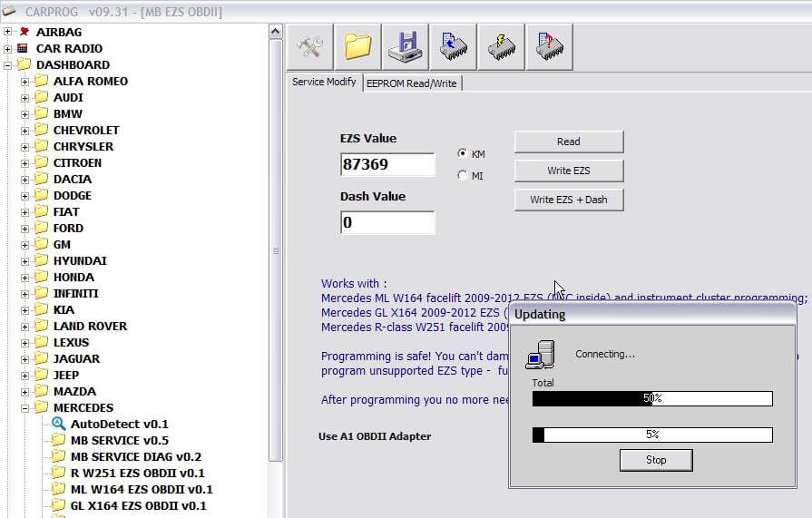Select the FIAT tree item
812x518 pixels.
66,212
